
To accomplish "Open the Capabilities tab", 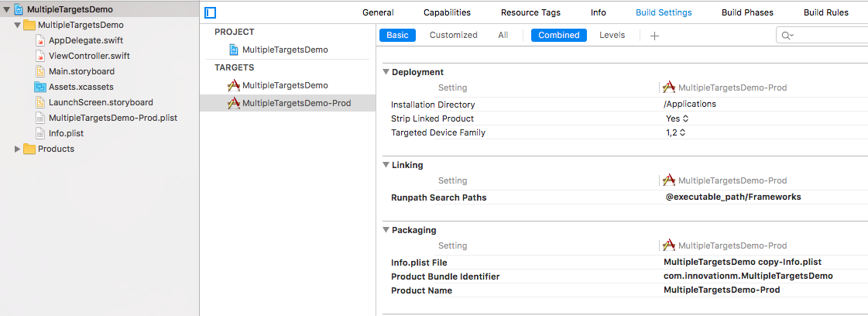I will coord(447,12).
